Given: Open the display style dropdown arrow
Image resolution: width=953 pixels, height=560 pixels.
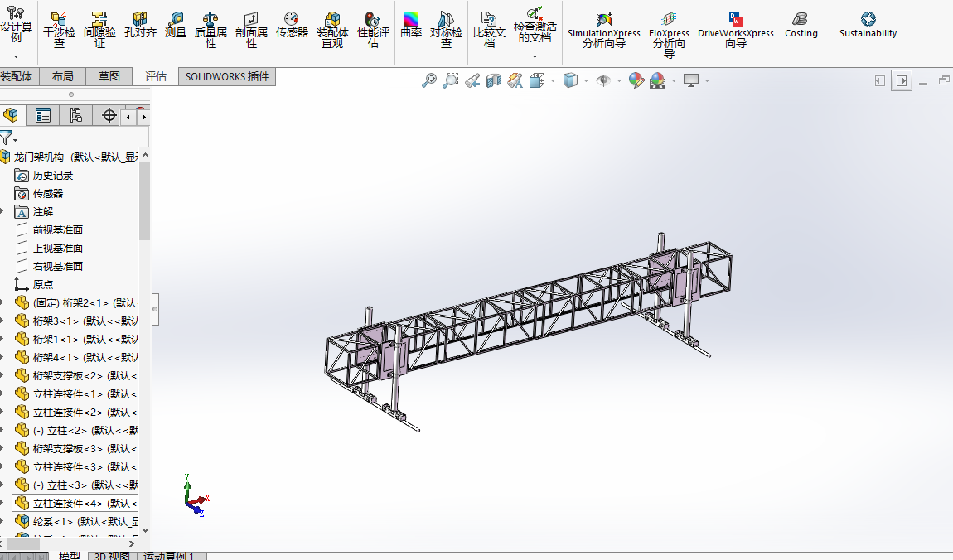Looking at the screenshot, I should (586, 81).
